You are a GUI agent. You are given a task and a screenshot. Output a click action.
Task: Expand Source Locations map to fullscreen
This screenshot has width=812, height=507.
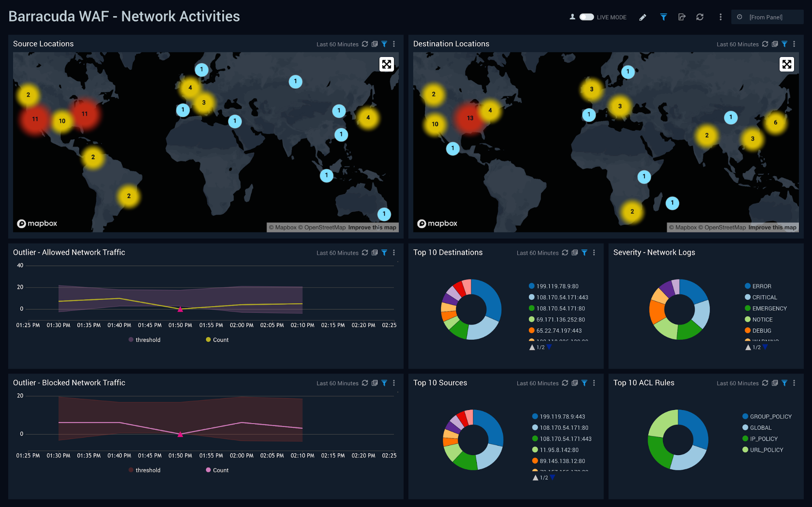pos(386,64)
